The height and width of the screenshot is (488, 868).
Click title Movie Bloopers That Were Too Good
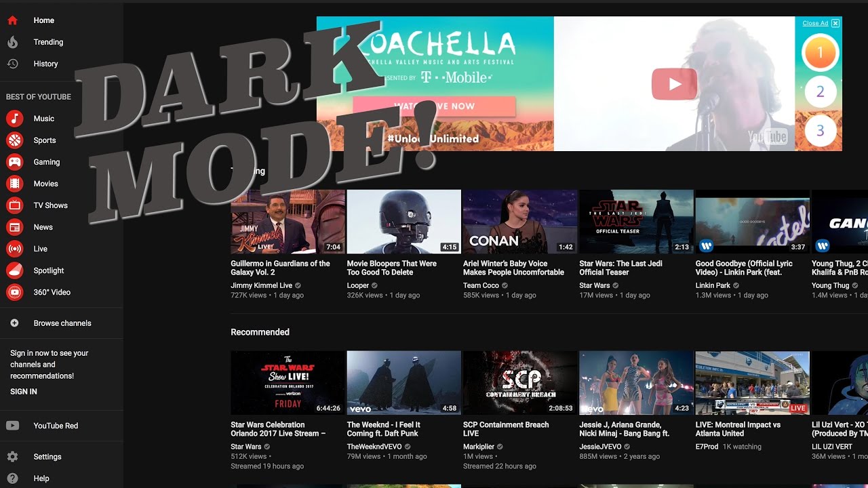391,268
